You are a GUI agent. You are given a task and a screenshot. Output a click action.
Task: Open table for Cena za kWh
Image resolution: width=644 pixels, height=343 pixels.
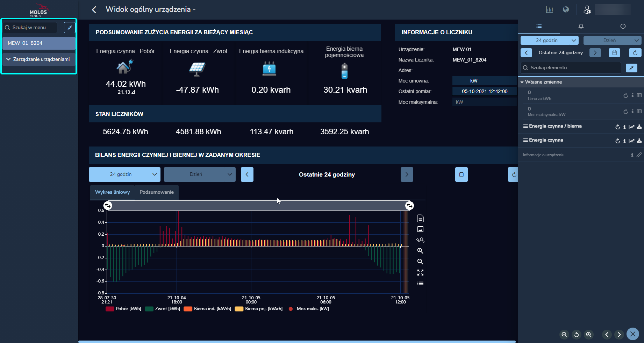point(639,95)
